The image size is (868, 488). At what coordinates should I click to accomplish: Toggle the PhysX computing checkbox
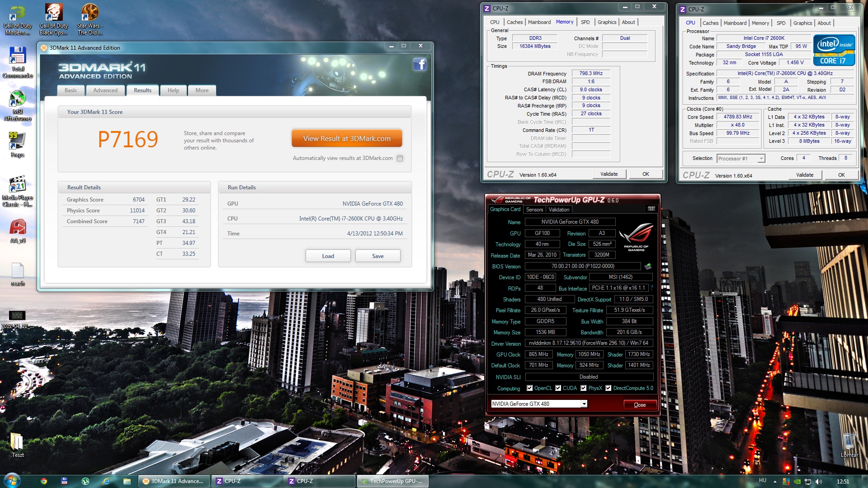pyautogui.click(x=583, y=388)
